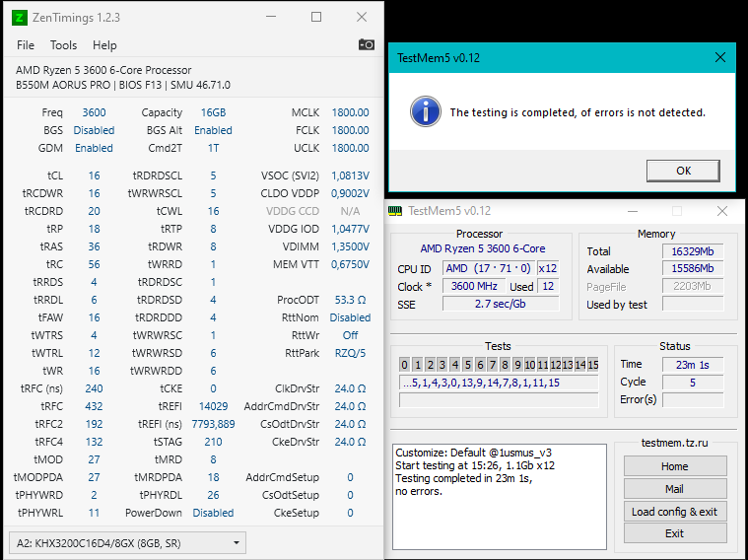Click the Cmd2T value 1T
Viewport: 748px width, 560px height.
(x=213, y=148)
